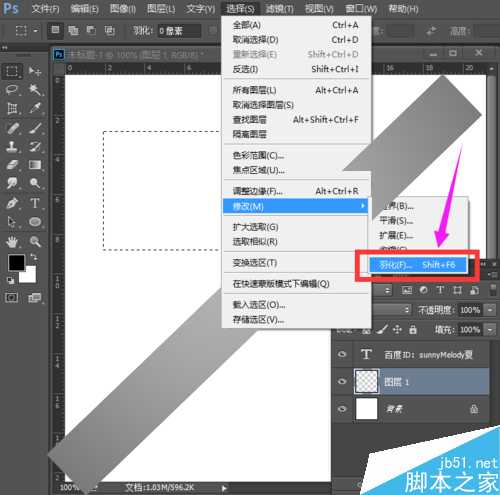Hide 图层 1 using its eye icon
This screenshot has width=500, height=495.
click(342, 381)
